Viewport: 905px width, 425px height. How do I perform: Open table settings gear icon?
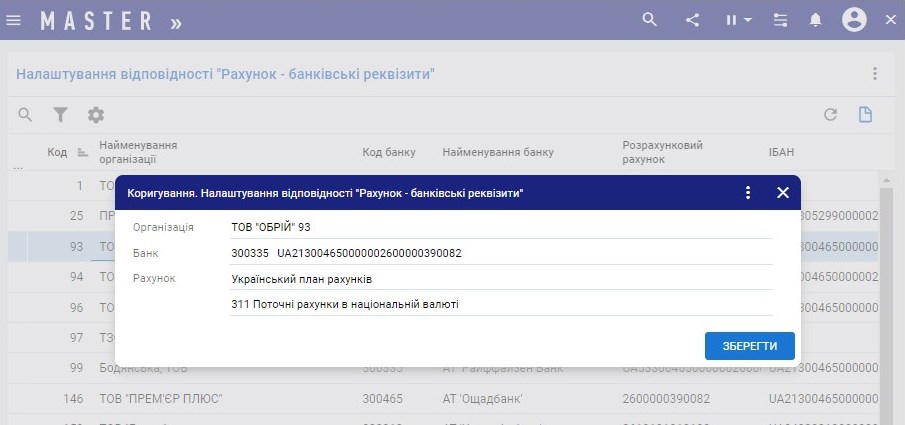click(x=96, y=115)
